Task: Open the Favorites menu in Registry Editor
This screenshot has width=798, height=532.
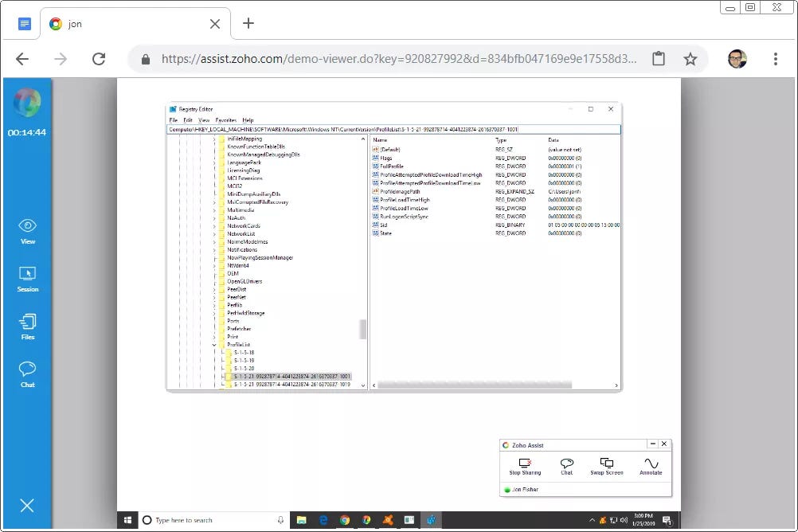Action: tap(226, 120)
